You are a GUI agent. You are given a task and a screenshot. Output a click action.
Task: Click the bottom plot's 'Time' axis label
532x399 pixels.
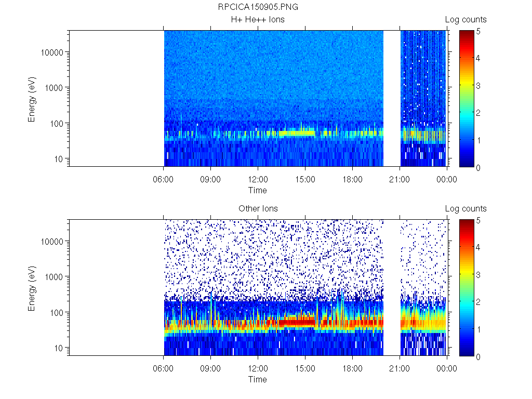(x=258, y=379)
